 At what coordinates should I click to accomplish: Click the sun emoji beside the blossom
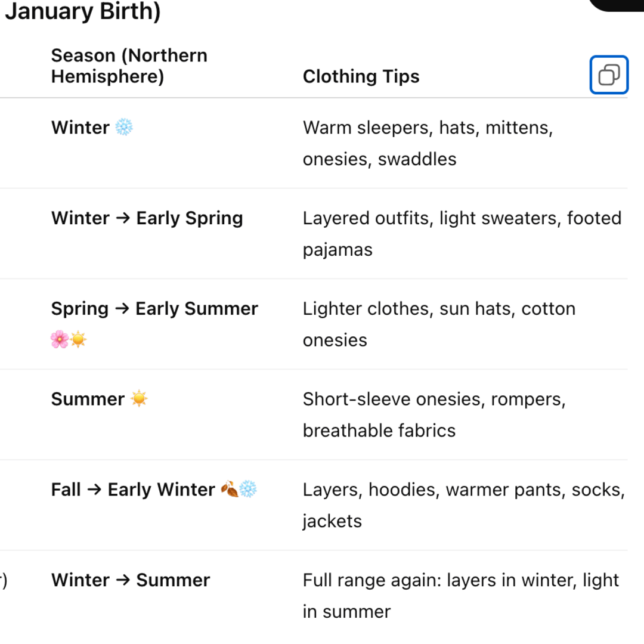[78, 339]
